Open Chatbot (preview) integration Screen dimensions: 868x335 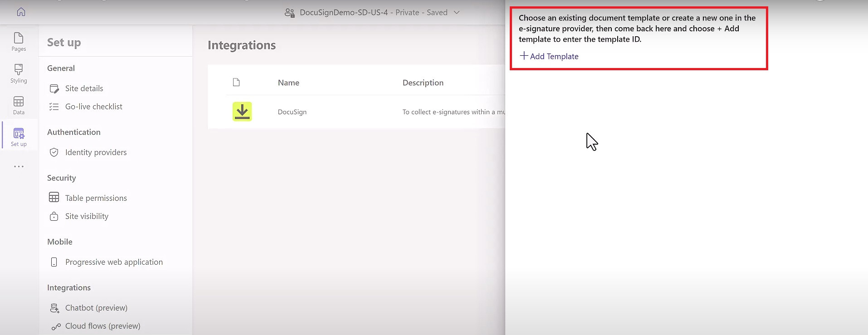click(x=96, y=308)
